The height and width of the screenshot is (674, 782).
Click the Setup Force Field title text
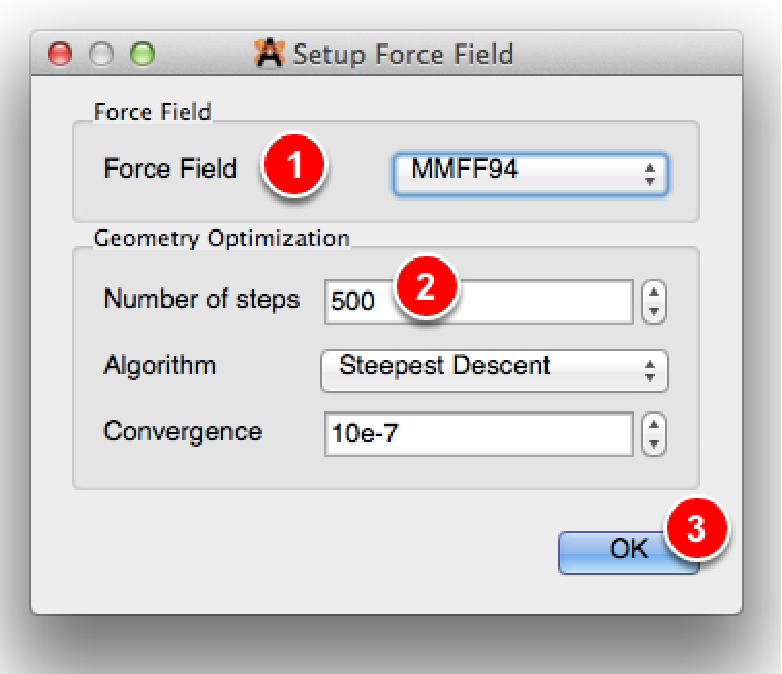(x=402, y=53)
